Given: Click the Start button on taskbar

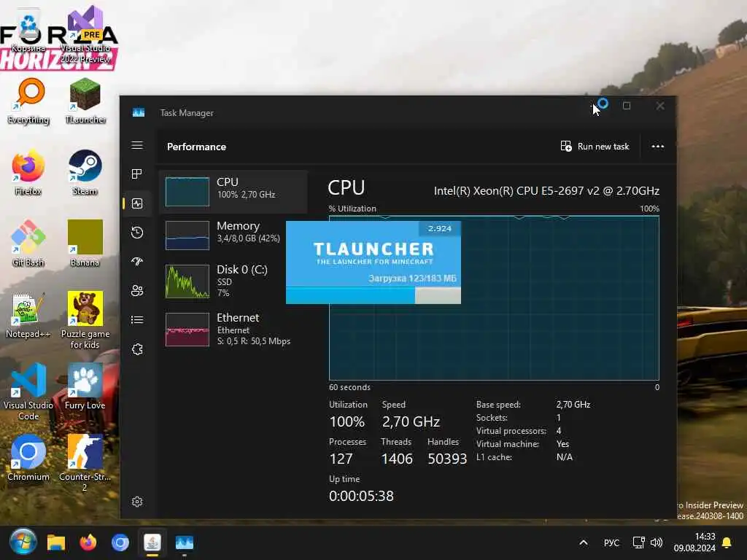Looking at the screenshot, I should click(x=23, y=542).
